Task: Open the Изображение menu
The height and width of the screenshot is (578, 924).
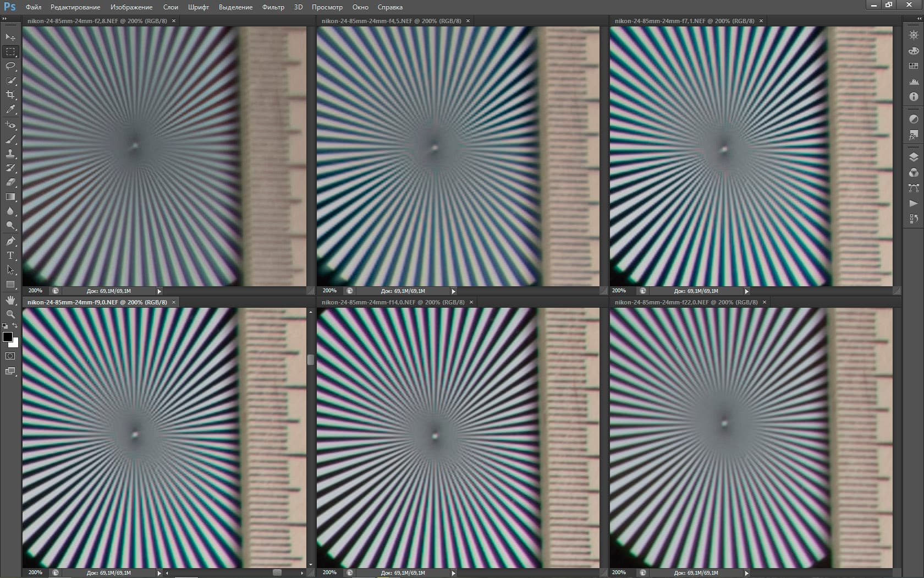Action: point(131,7)
